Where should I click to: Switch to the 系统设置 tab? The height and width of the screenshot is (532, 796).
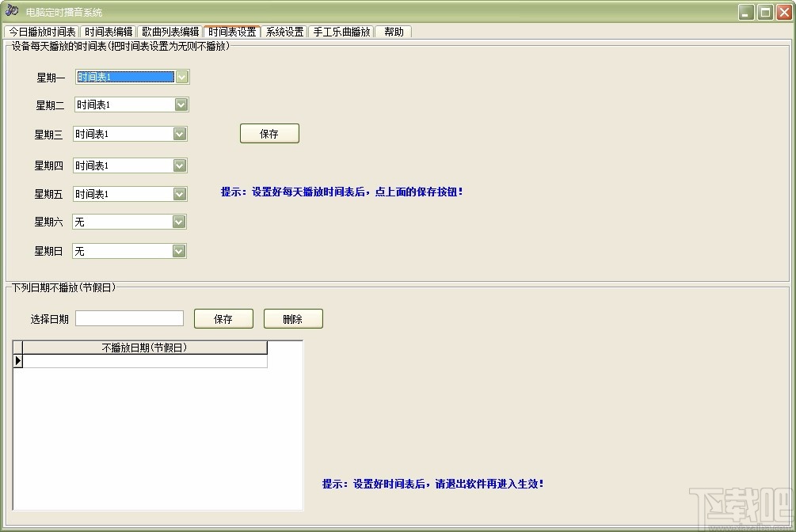[x=284, y=32]
